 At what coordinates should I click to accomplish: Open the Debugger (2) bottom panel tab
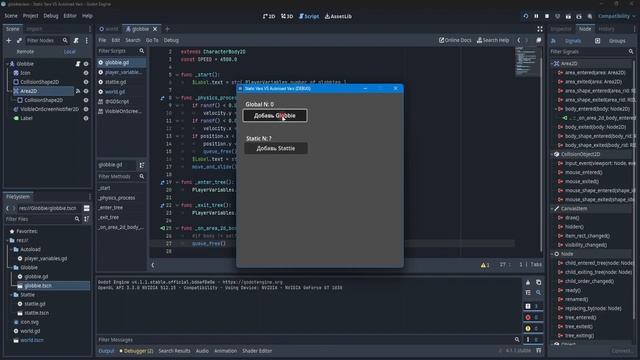136,351
